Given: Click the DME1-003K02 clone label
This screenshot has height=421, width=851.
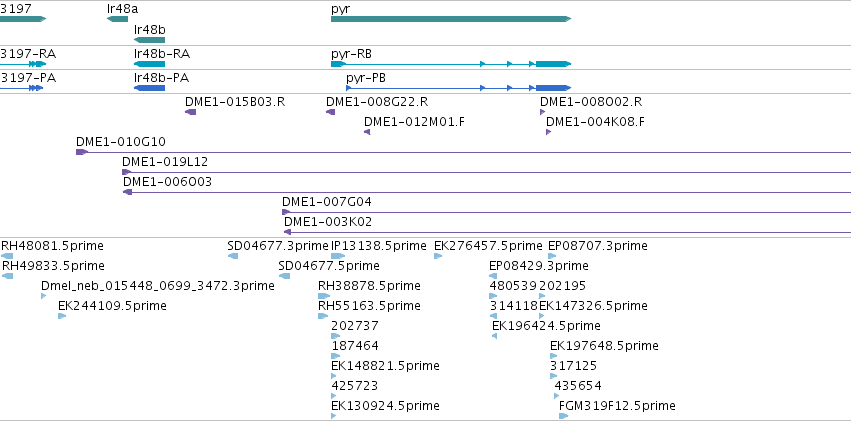Looking at the screenshot, I should pyautogui.click(x=328, y=222).
